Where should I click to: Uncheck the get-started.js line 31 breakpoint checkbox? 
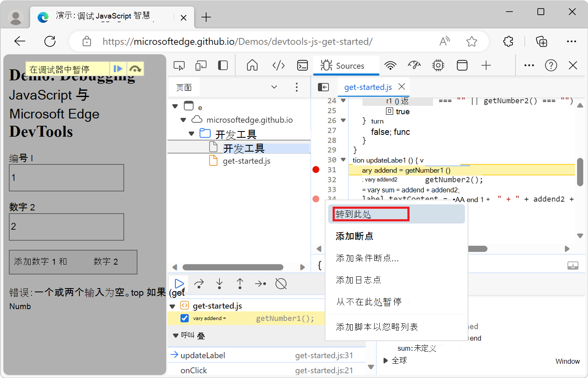[x=184, y=318]
